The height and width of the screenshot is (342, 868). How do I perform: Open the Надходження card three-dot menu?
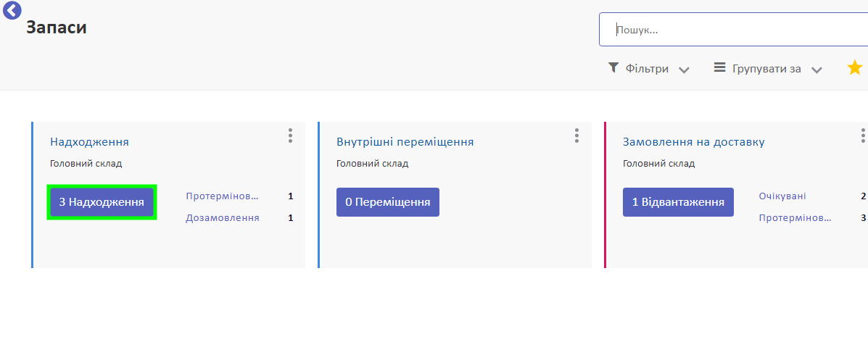point(290,135)
